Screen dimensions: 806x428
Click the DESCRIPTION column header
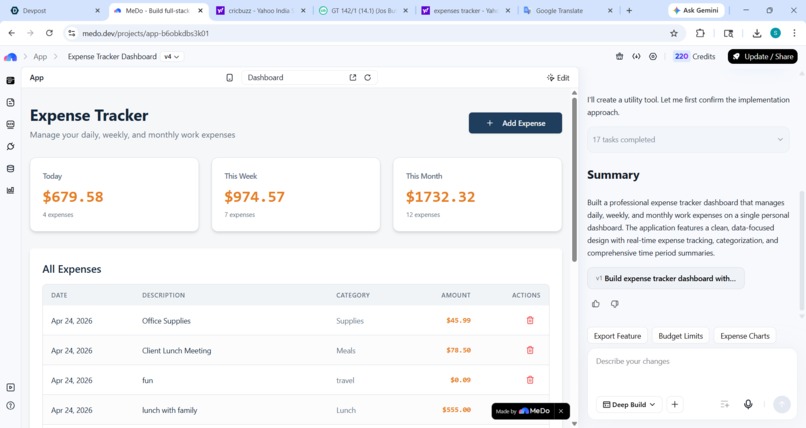click(163, 295)
